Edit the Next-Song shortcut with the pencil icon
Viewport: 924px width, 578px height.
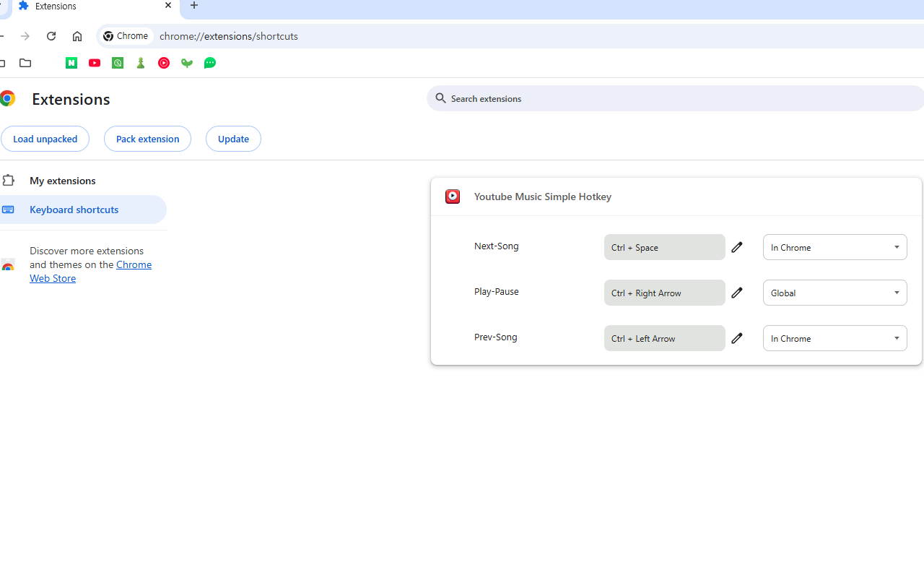point(737,247)
